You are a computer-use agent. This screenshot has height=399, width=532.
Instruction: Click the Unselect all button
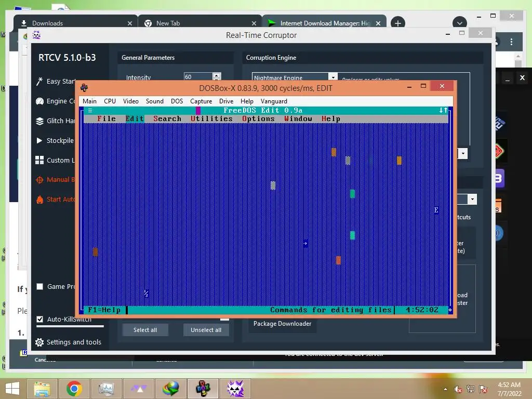point(206,330)
